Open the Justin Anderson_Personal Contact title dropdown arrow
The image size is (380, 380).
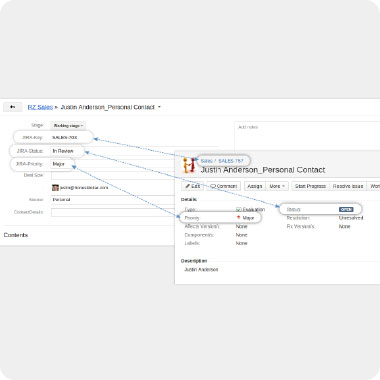coord(159,107)
